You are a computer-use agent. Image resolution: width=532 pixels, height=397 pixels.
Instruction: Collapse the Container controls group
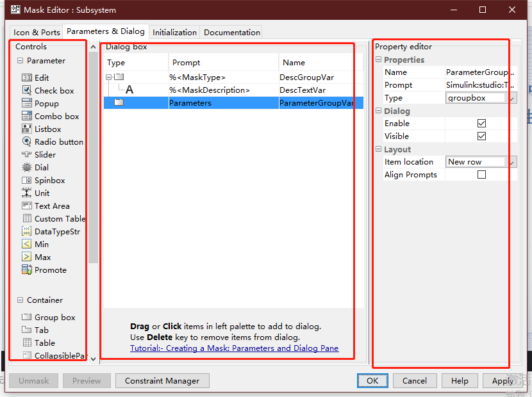click(20, 300)
